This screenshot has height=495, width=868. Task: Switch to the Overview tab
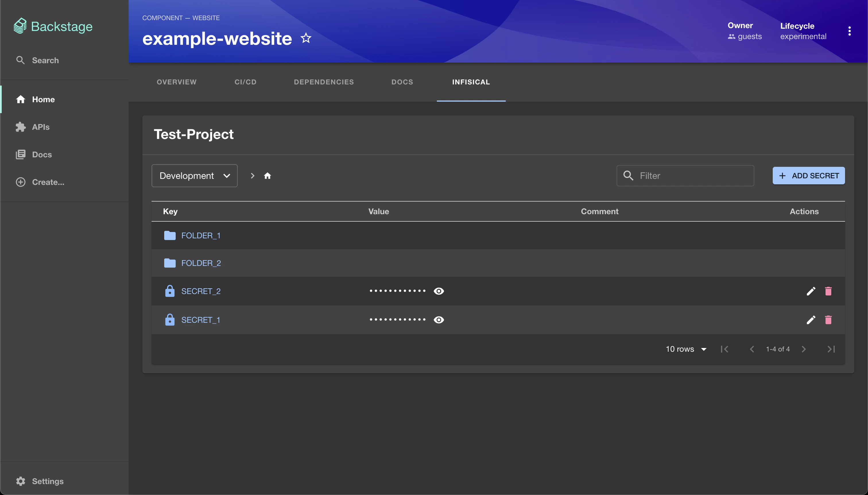tap(177, 82)
